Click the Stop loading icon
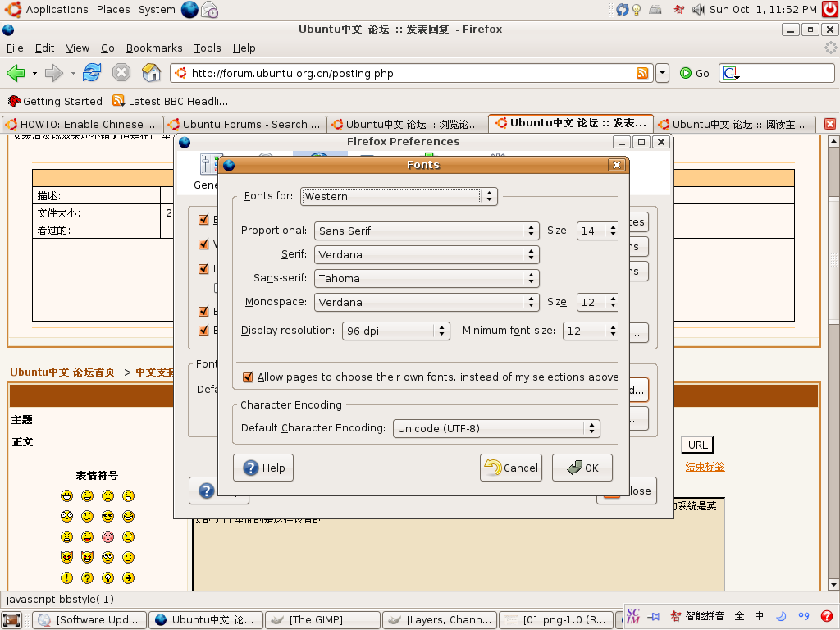The height and width of the screenshot is (630, 840). [x=121, y=72]
